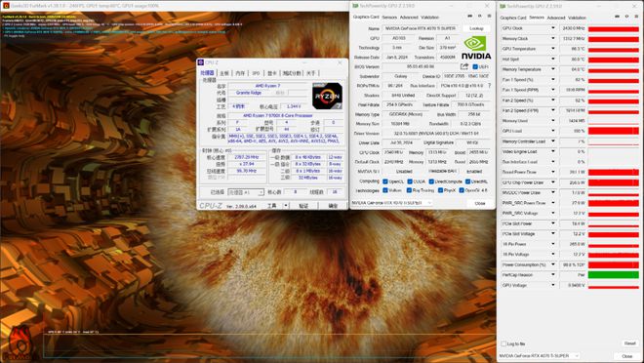Viewport: 644px width, 363px height.
Task: Toggle the UEFI checkbox
Action: [475, 66]
